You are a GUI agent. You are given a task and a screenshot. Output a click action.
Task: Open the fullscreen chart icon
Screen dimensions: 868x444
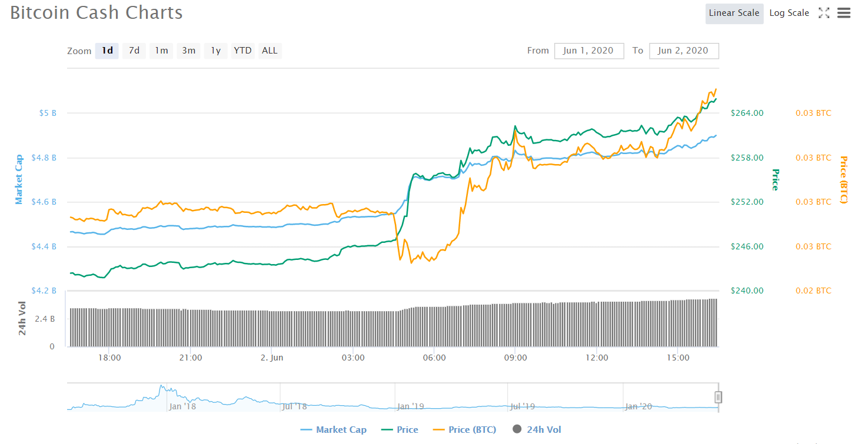(x=824, y=13)
